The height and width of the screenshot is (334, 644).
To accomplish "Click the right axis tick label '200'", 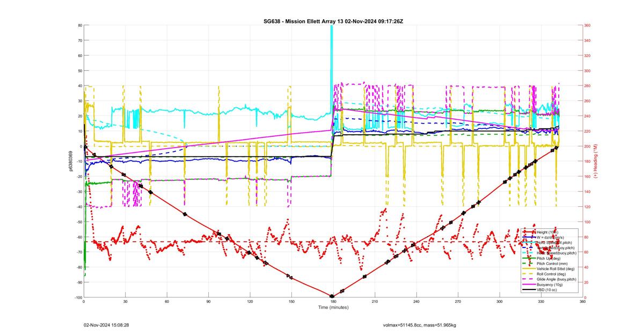I will click(x=588, y=146).
